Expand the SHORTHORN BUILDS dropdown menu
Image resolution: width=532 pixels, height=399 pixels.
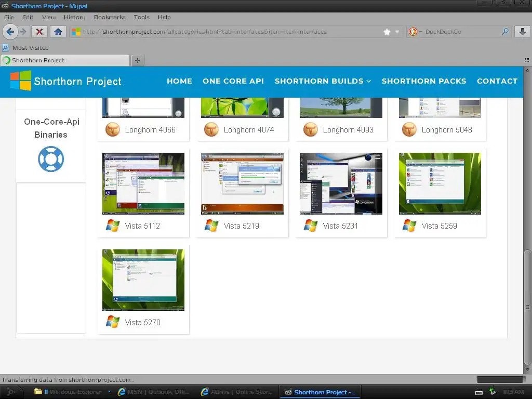pyautogui.click(x=323, y=81)
